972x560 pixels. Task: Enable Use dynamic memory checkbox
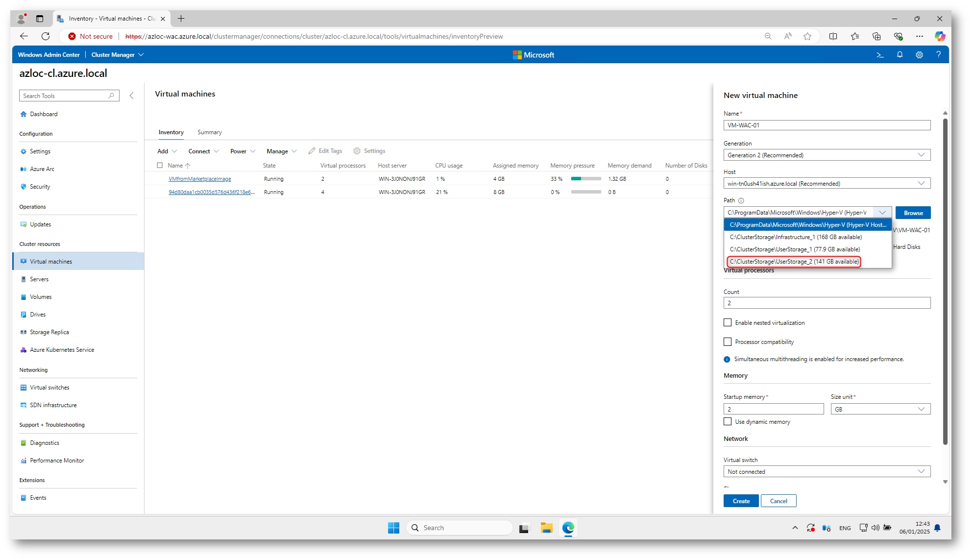[x=728, y=421]
